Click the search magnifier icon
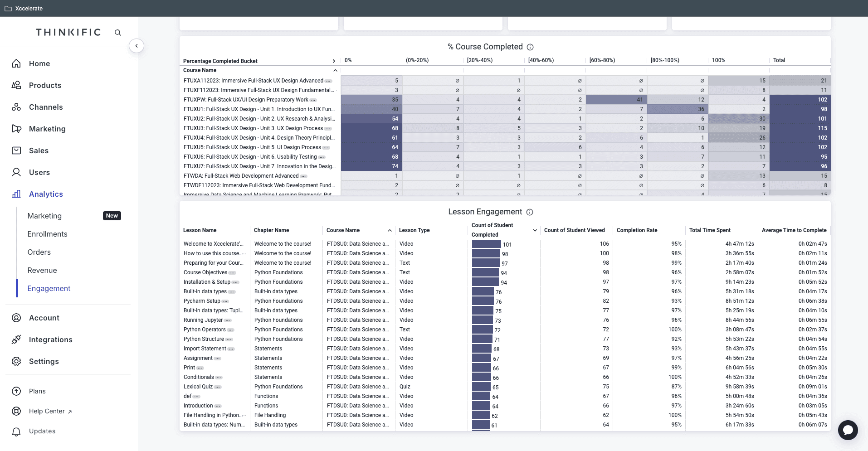The height and width of the screenshot is (451, 868). (118, 33)
